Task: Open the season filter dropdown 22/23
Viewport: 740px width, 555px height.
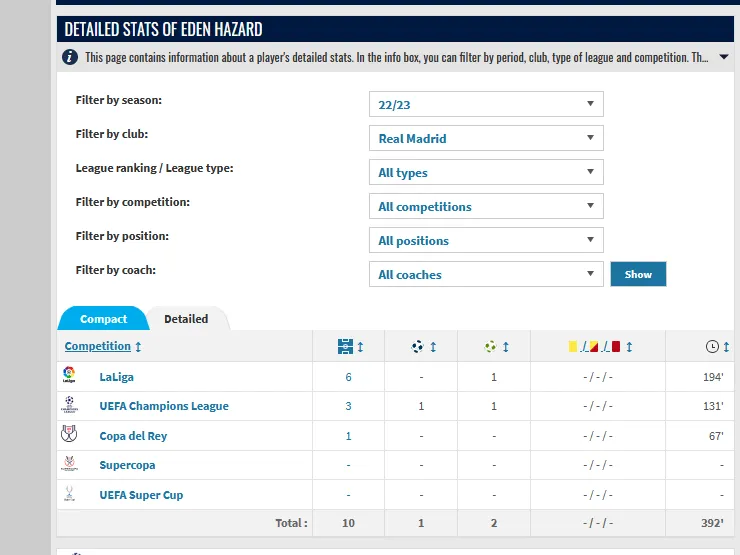Action: 486,104
